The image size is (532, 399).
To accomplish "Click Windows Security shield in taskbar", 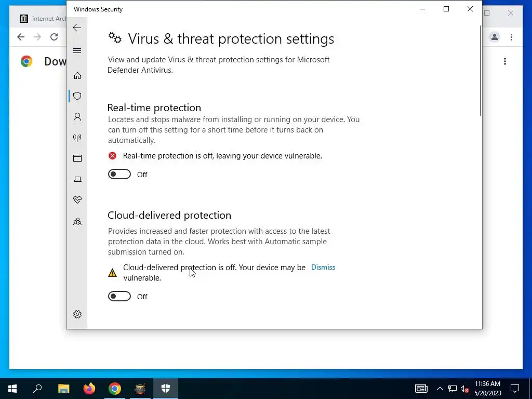I will coord(166,389).
